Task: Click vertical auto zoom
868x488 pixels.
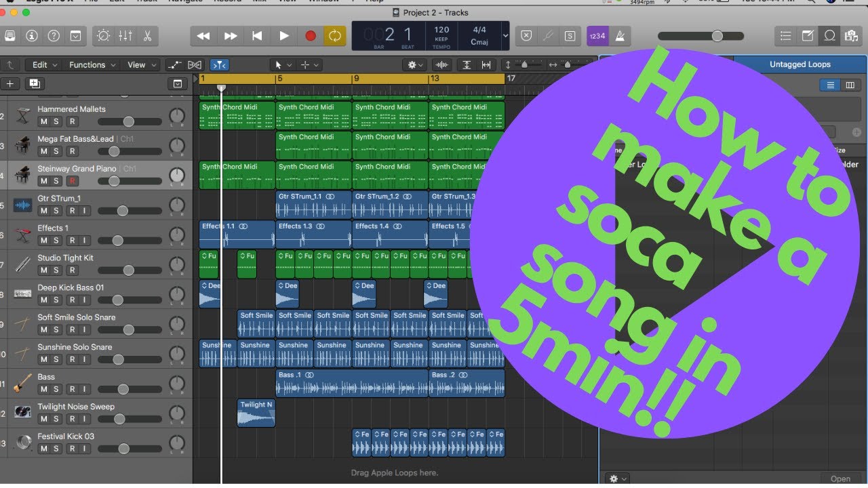Action: click(x=467, y=65)
